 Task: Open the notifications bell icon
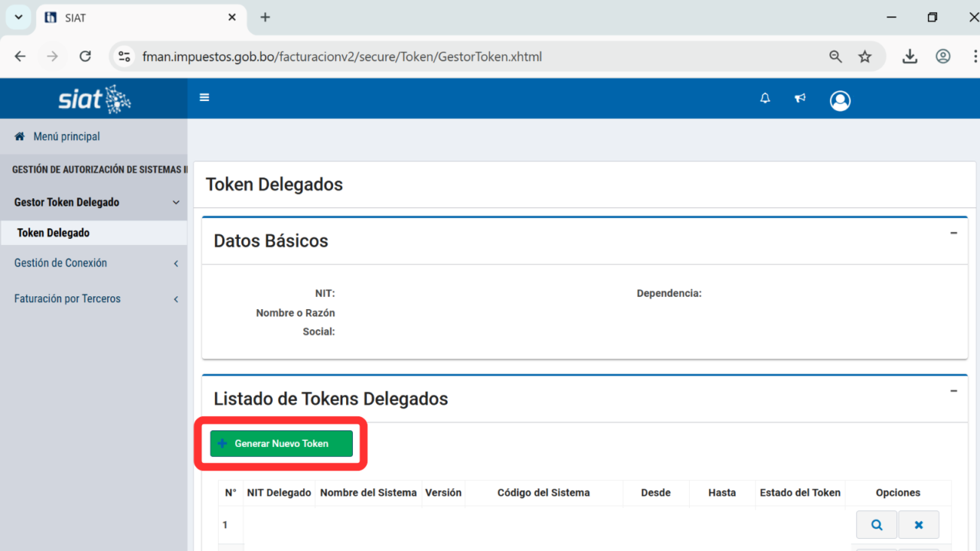[x=765, y=99]
